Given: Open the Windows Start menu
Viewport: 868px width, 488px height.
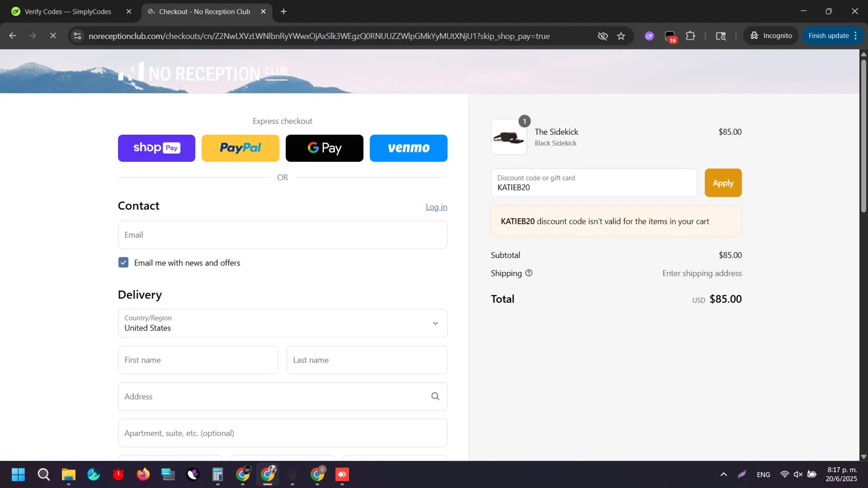Looking at the screenshot, I should click(19, 475).
